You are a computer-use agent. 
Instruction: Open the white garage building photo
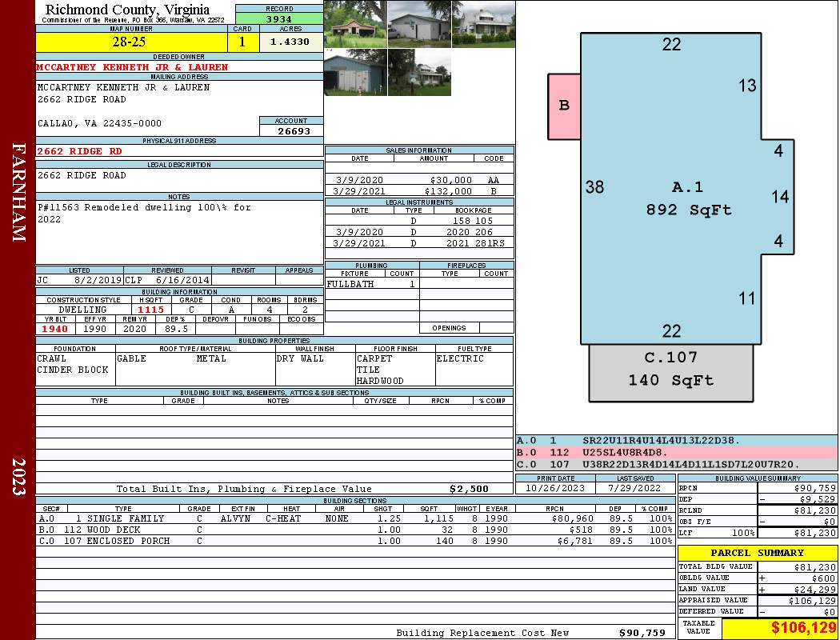(x=419, y=24)
